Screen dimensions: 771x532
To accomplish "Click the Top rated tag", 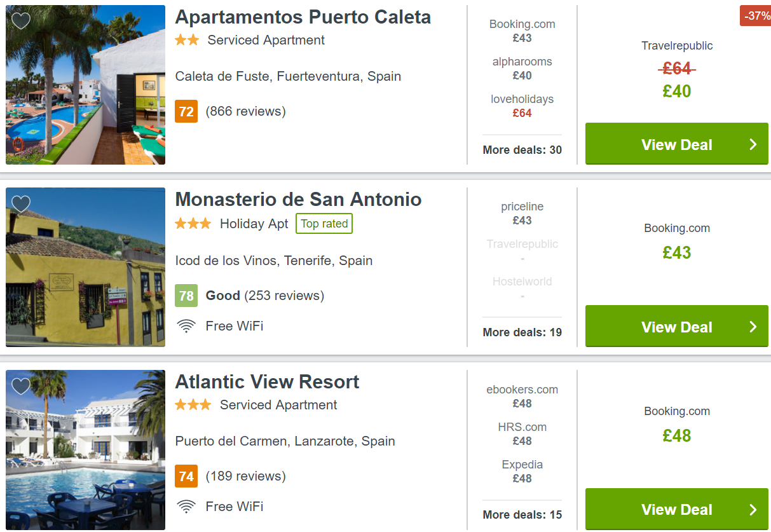I will click(x=324, y=224).
